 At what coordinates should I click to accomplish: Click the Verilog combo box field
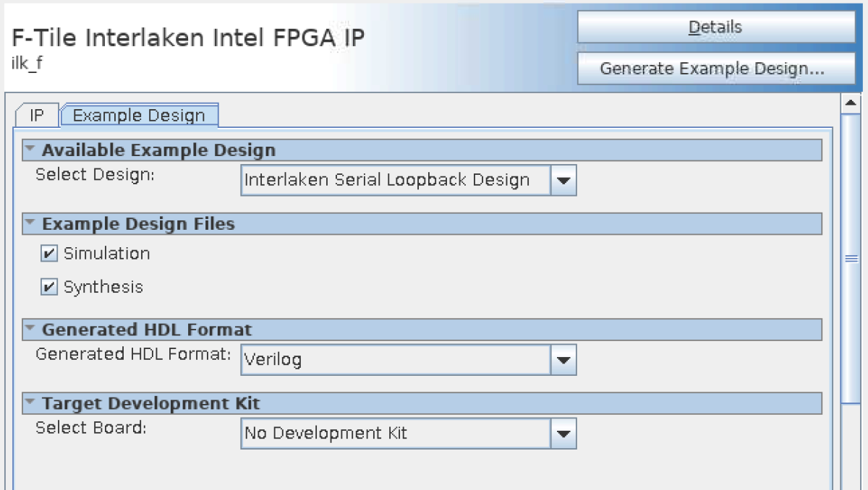[395, 359]
